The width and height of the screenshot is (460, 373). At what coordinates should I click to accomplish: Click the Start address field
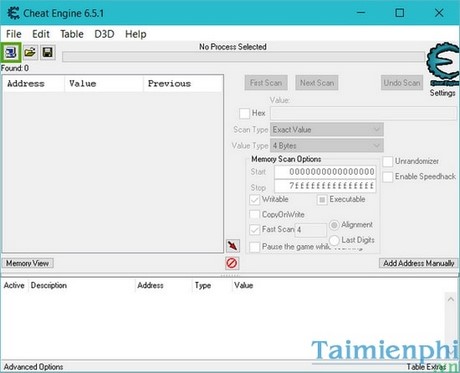tap(325, 172)
